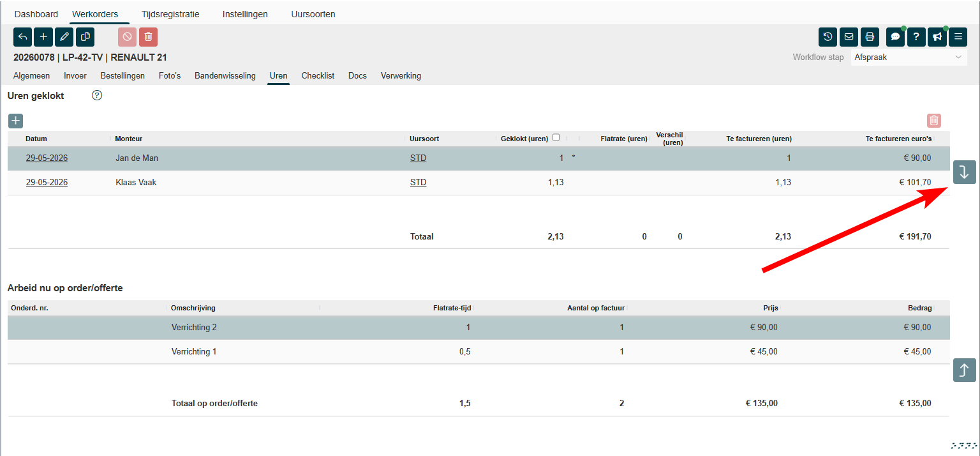Image resolution: width=980 pixels, height=456 pixels.
Task: Open the hamburger menu icon
Action: 958,37
